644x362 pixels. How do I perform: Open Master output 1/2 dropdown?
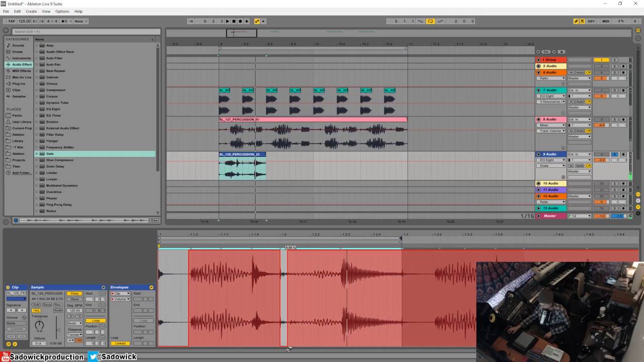click(580, 216)
